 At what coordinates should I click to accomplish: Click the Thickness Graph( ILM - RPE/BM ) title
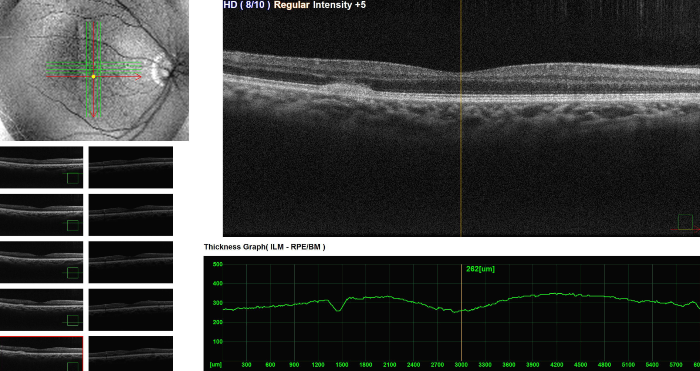(x=265, y=247)
